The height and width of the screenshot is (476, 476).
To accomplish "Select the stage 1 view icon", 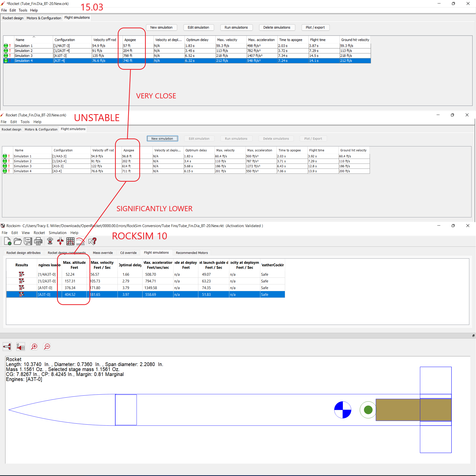I will coord(21,346).
